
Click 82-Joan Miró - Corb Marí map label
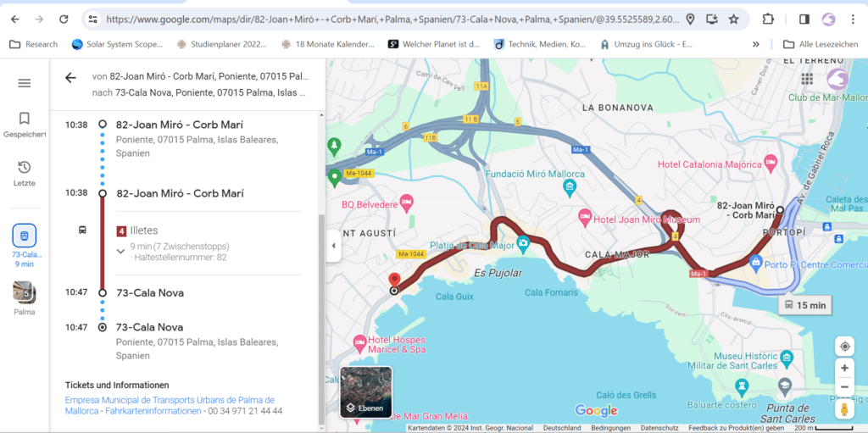tap(746, 210)
